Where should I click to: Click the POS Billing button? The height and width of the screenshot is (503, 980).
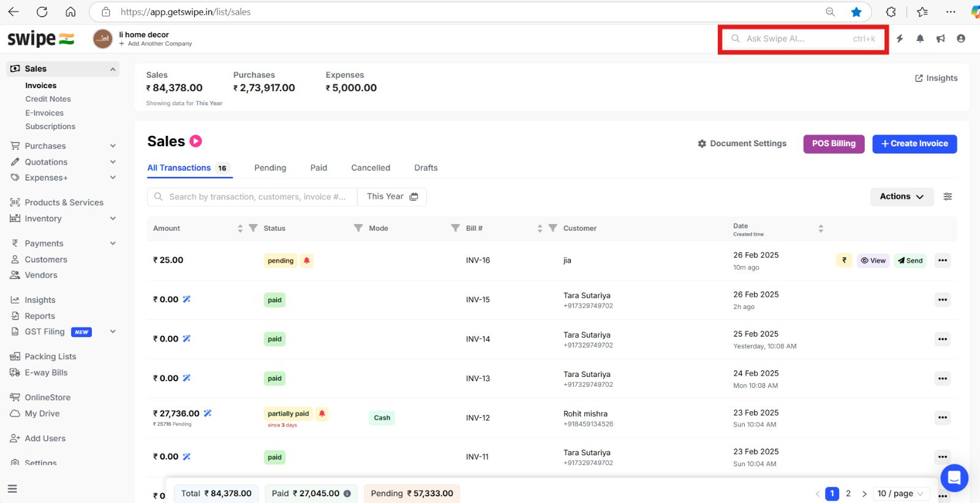[834, 144]
